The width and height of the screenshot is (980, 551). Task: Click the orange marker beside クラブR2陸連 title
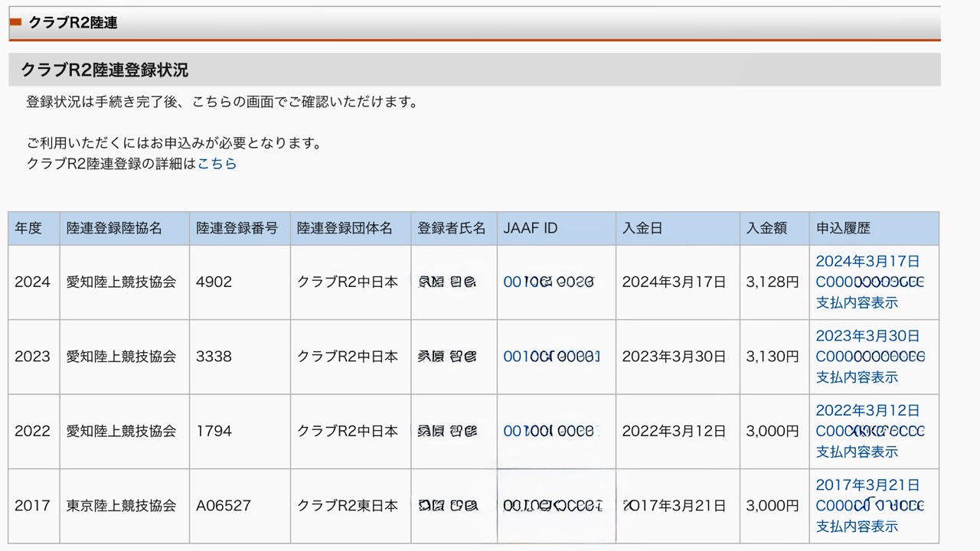point(15,22)
